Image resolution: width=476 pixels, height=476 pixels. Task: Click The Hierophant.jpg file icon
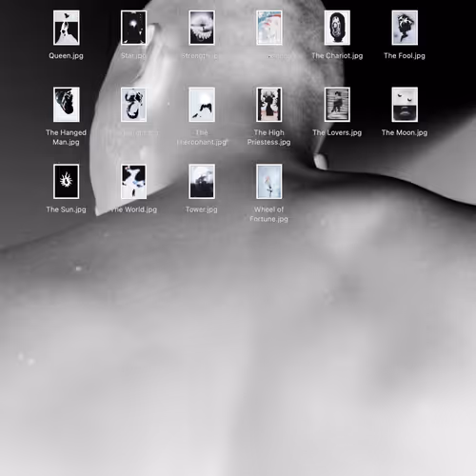(202, 105)
